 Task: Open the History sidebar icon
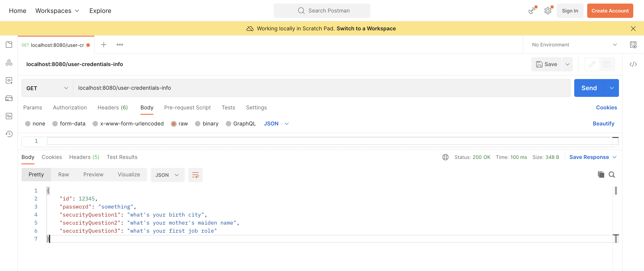pyautogui.click(x=9, y=134)
